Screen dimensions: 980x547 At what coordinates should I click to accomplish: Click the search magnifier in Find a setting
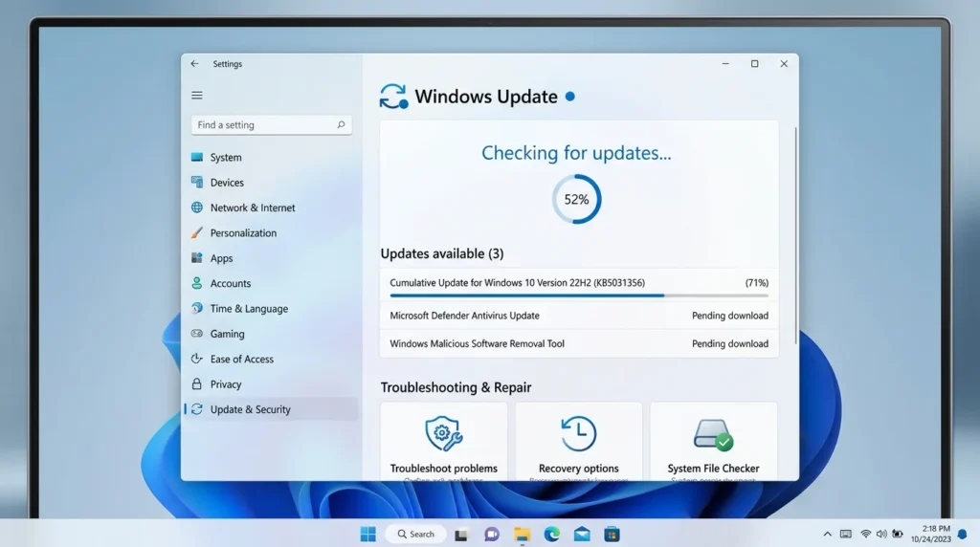tap(341, 125)
